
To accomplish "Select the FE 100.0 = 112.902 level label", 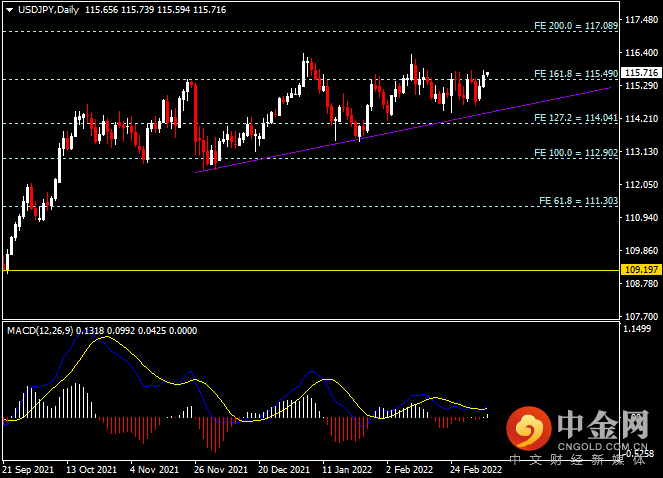I will (575, 152).
